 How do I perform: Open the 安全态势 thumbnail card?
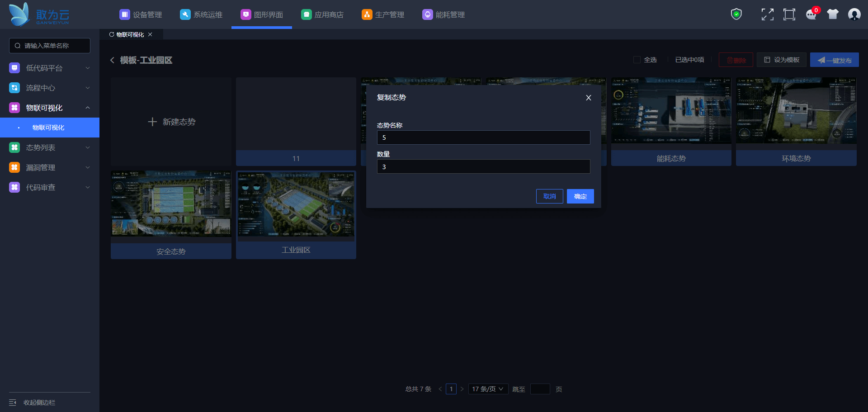point(171,215)
